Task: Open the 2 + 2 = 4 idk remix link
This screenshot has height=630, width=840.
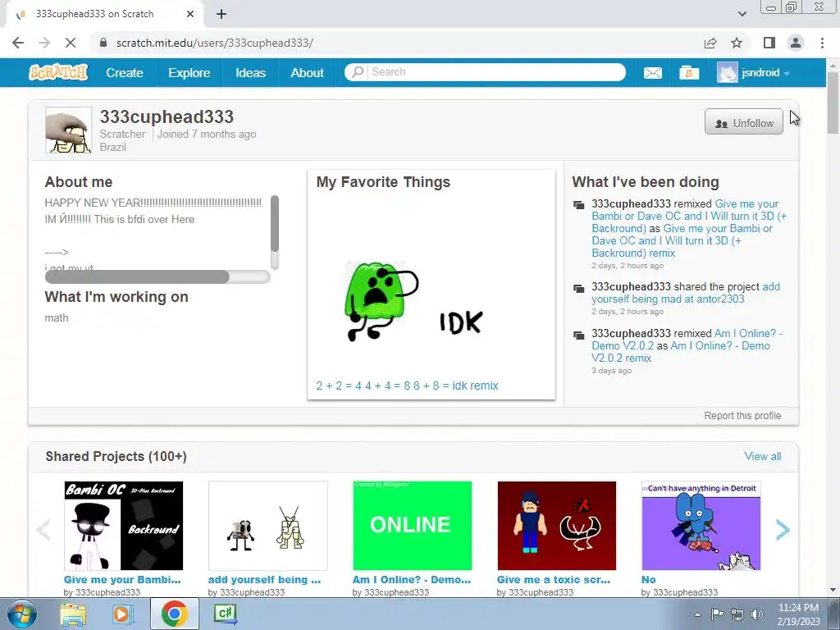Action: (407, 386)
